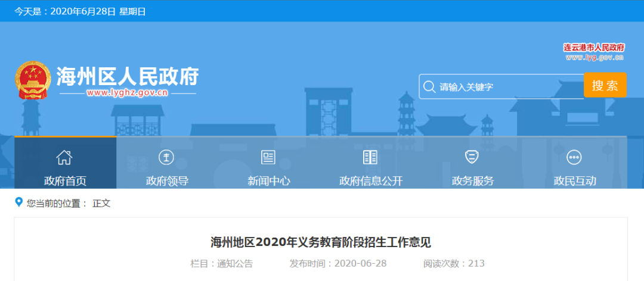Click the 正文 breadcrumb text
The image size is (644, 281).
point(101,203)
